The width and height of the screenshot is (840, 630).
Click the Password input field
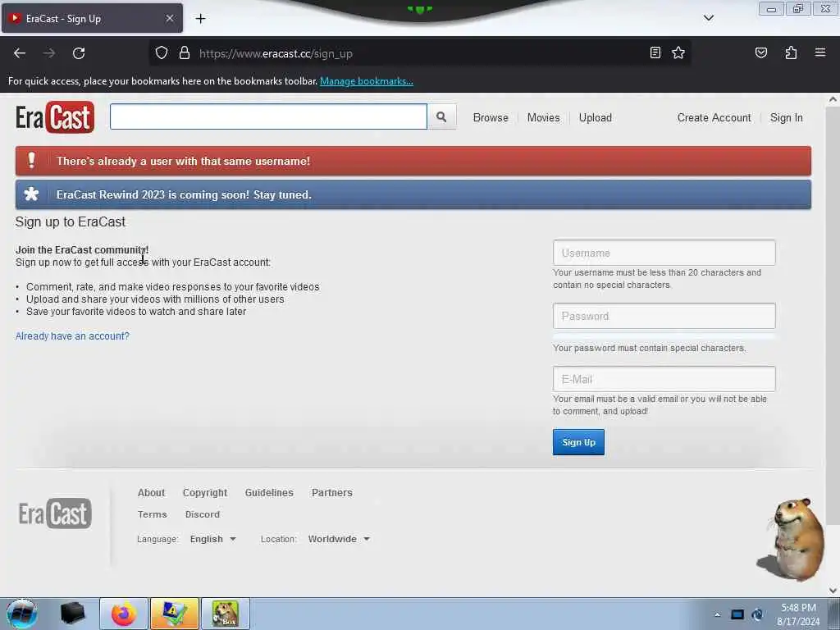pyautogui.click(x=664, y=316)
